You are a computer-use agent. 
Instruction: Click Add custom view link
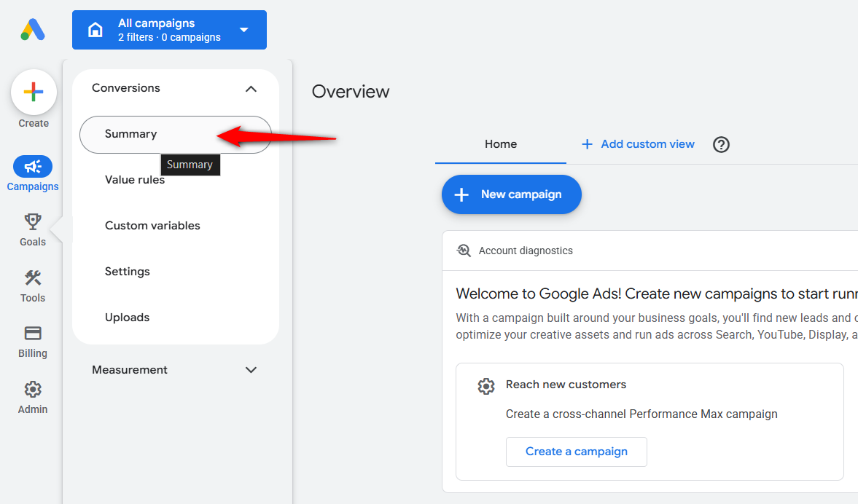[648, 144]
